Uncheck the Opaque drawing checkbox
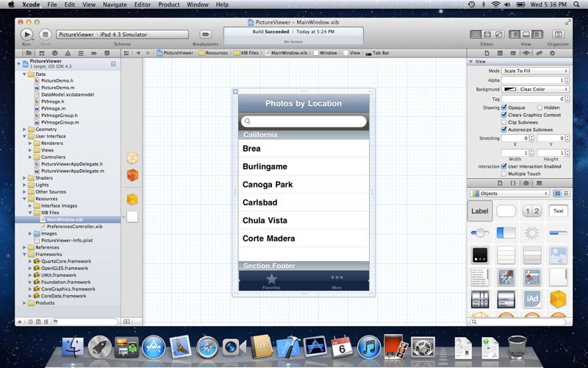 pyautogui.click(x=503, y=107)
